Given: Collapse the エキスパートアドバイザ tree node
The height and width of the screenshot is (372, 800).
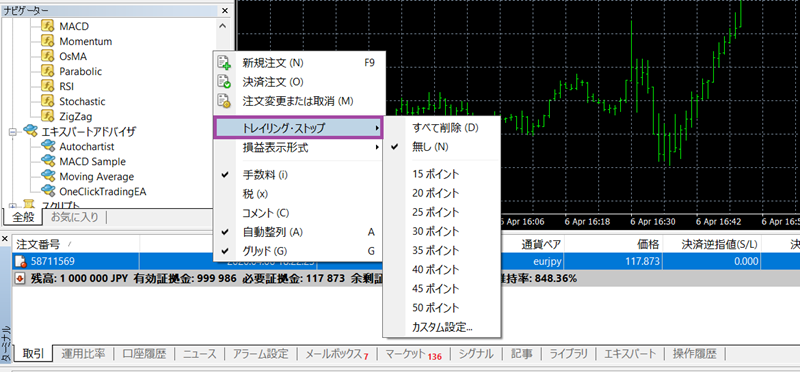Looking at the screenshot, I should coord(13,132).
